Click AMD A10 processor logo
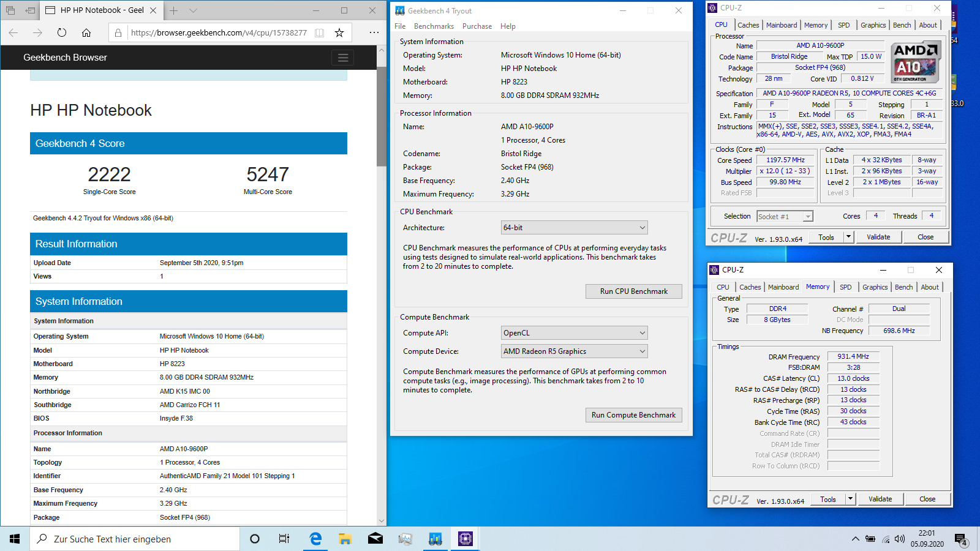 (x=915, y=62)
